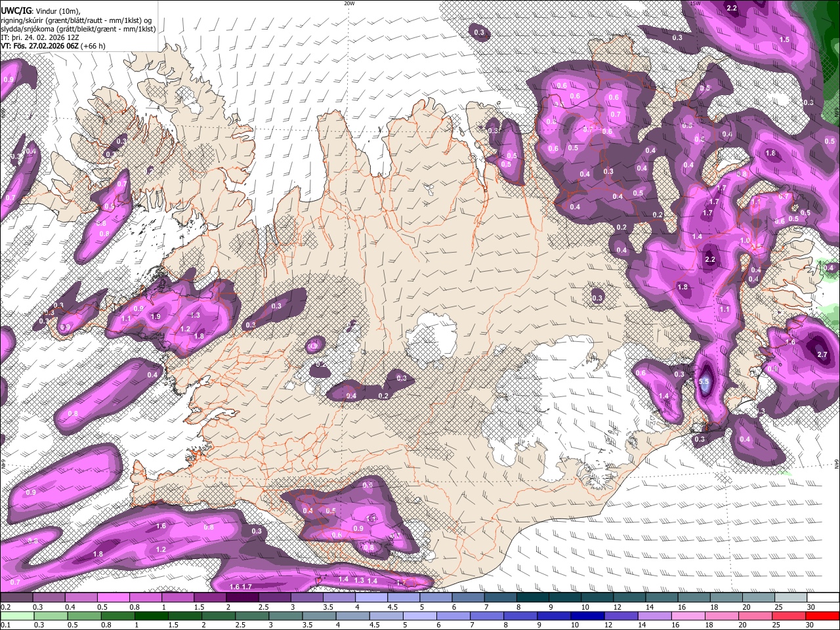Select the "slydda/snjókoma" legend description line
The height and width of the screenshot is (630, 840).
pos(78,29)
